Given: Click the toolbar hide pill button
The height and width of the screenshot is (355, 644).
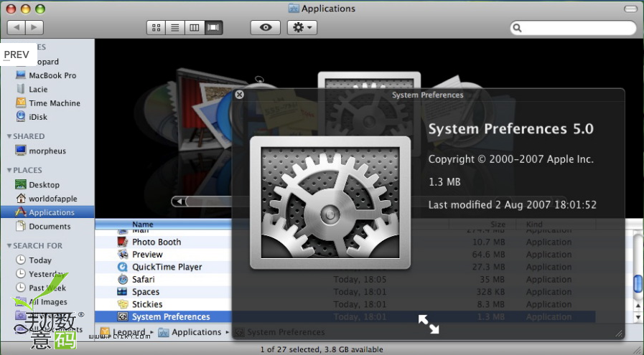Looking at the screenshot, I should point(630,9).
